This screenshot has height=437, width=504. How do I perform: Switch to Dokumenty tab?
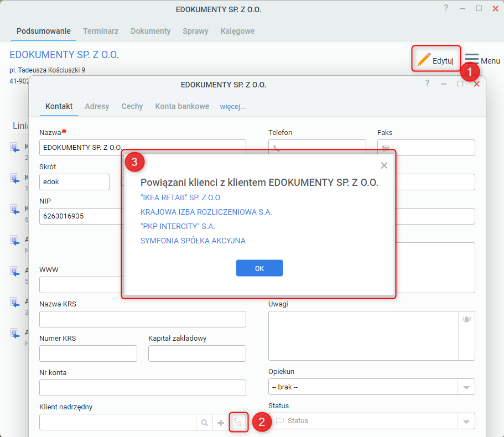coord(150,31)
